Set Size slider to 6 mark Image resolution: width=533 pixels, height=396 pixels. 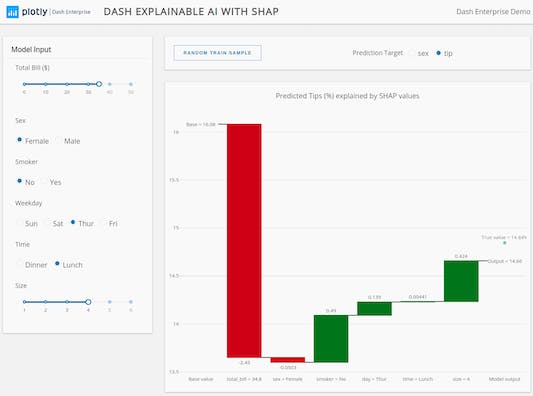[131, 302]
